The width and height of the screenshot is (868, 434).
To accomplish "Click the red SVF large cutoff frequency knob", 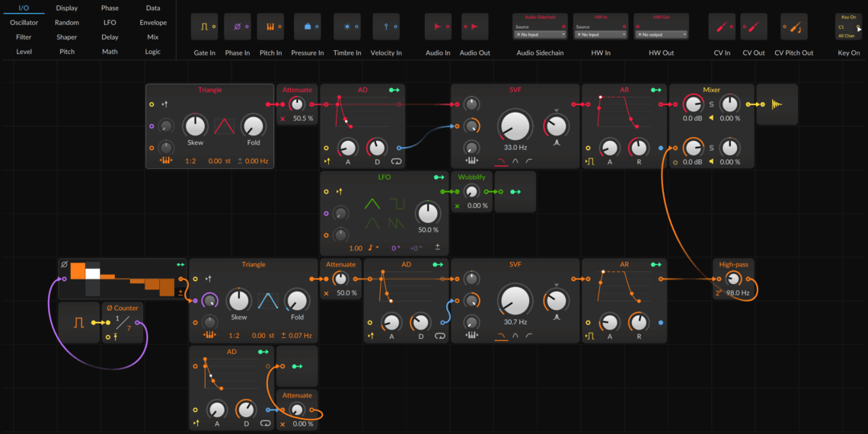I will [515, 126].
